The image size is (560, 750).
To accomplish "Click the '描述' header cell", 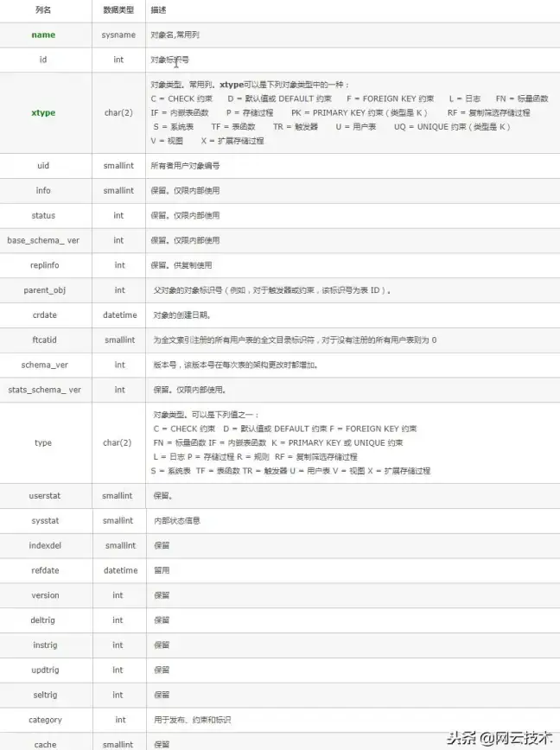I will 158,10.
